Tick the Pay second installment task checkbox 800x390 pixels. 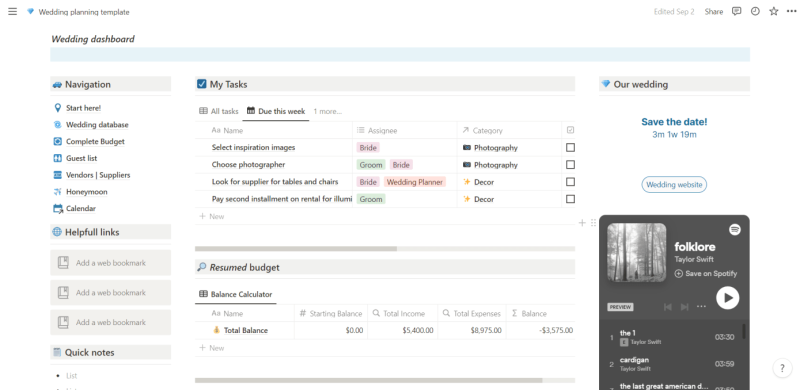pos(570,199)
